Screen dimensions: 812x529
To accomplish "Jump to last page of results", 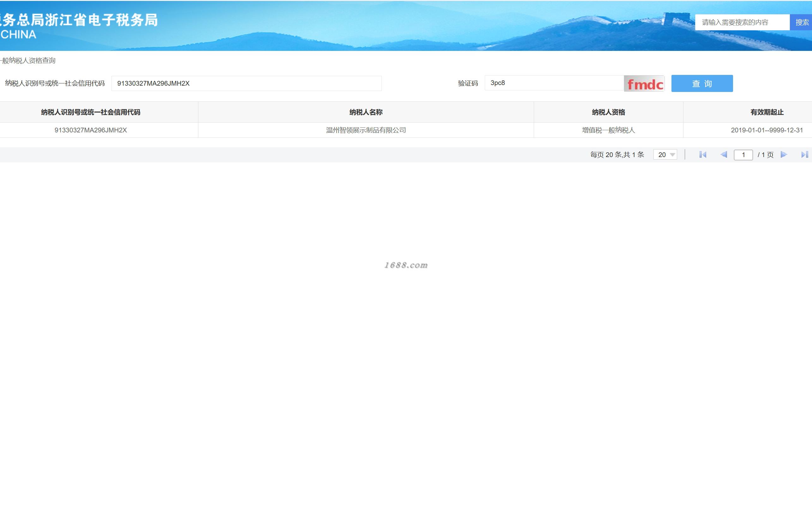I will [x=805, y=155].
